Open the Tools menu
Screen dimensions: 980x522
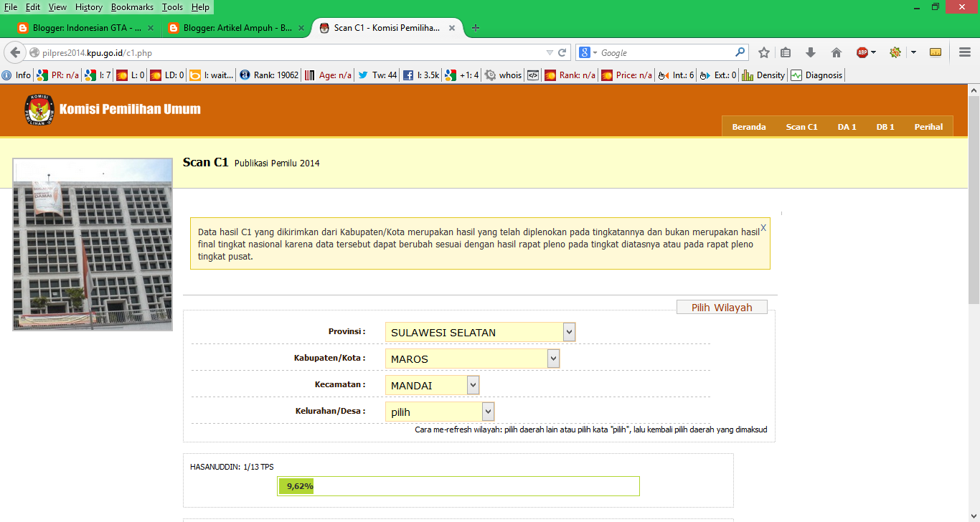[173, 7]
